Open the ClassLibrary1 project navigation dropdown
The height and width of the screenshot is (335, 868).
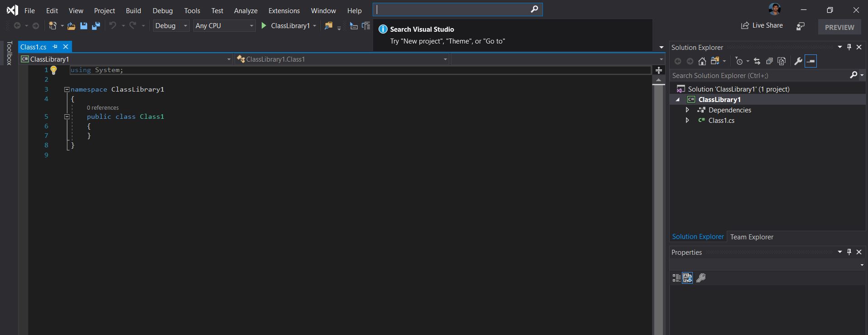[126, 59]
